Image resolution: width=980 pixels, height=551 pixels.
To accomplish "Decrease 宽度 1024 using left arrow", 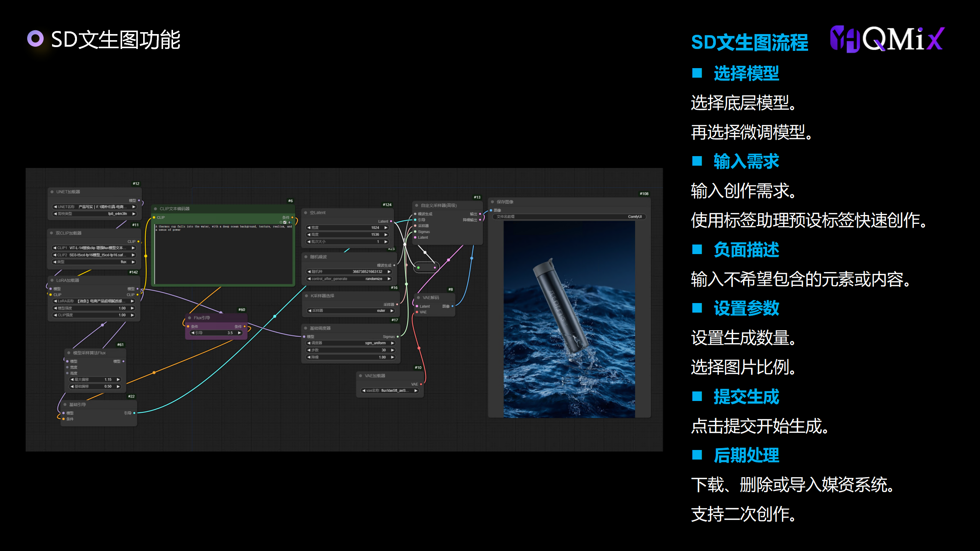I will pos(309,228).
